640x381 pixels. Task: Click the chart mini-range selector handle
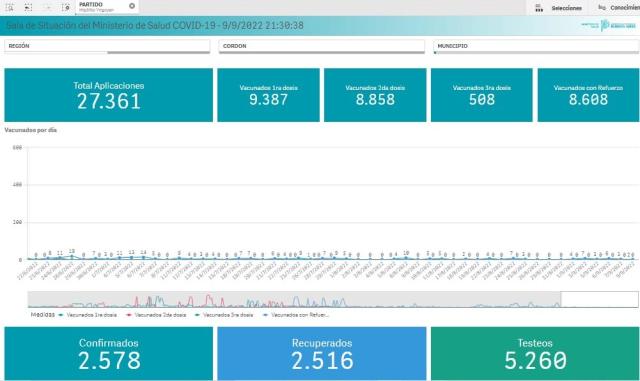coord(600,299)
